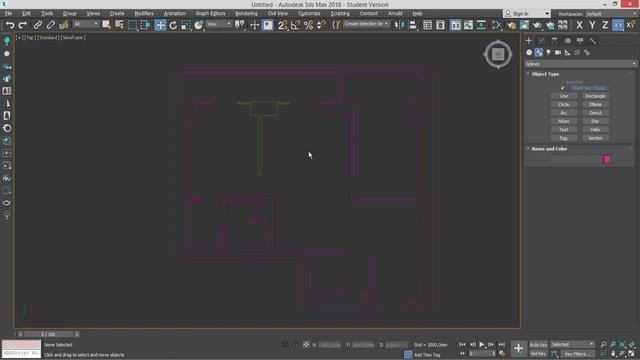Select the Select and Link tool
The width and height of the screenshot is (640, 360).
point(38,25)
